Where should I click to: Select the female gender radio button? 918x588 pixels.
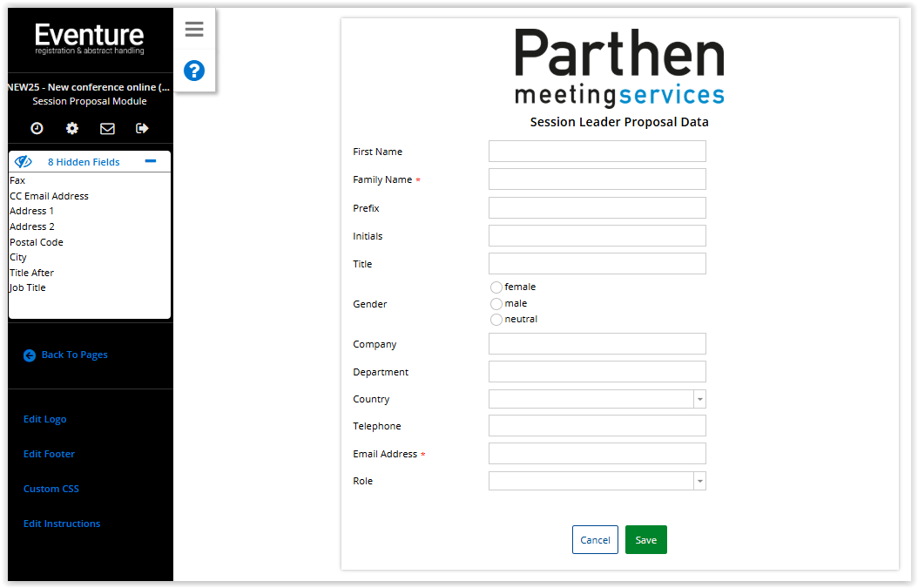[496, 287]
